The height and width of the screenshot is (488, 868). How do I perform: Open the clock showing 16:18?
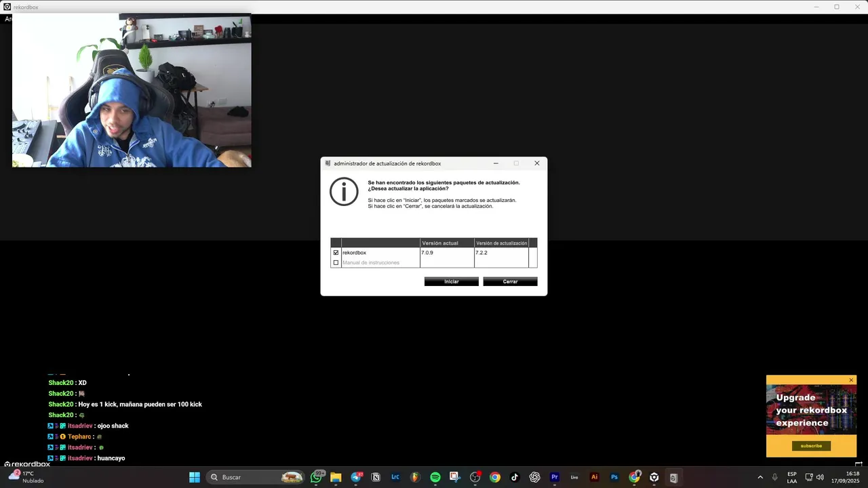click(x=846, y=477)
